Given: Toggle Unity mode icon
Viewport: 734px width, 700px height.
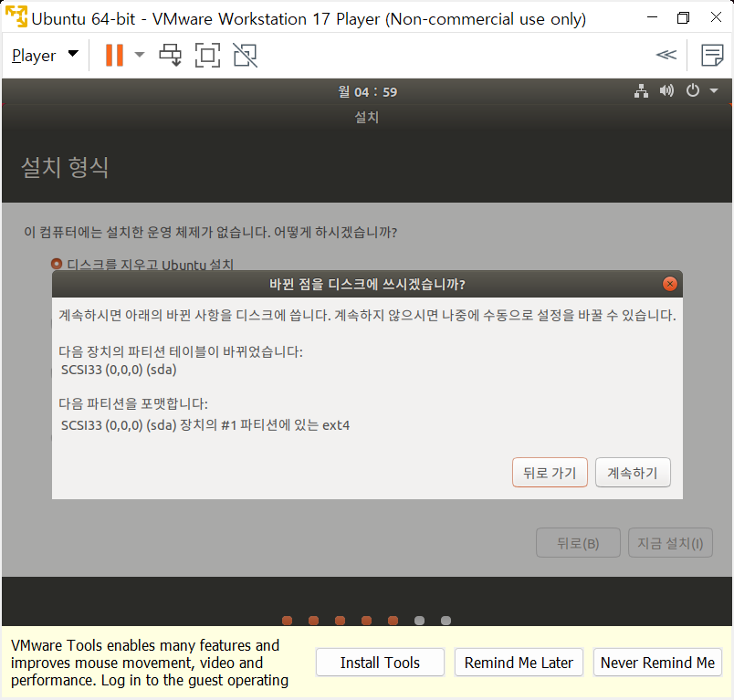Looking at the screenshot, I should (x=246, y=55).
